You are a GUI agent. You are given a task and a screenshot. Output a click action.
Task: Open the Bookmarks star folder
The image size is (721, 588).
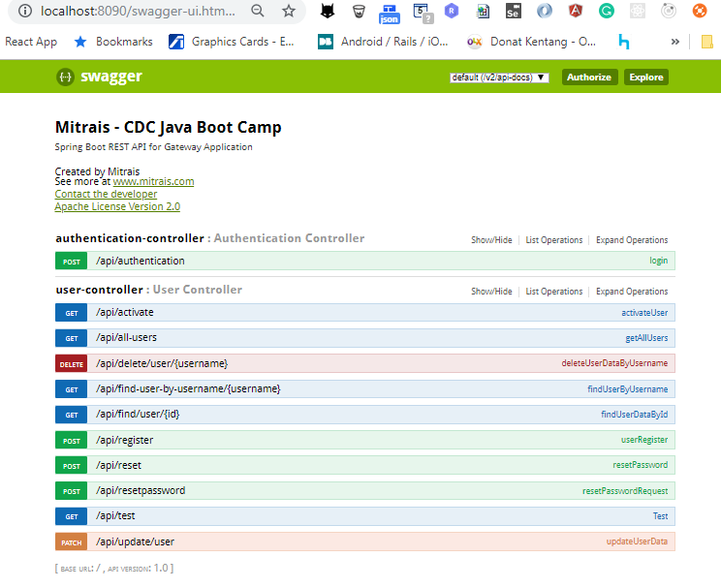113,42
